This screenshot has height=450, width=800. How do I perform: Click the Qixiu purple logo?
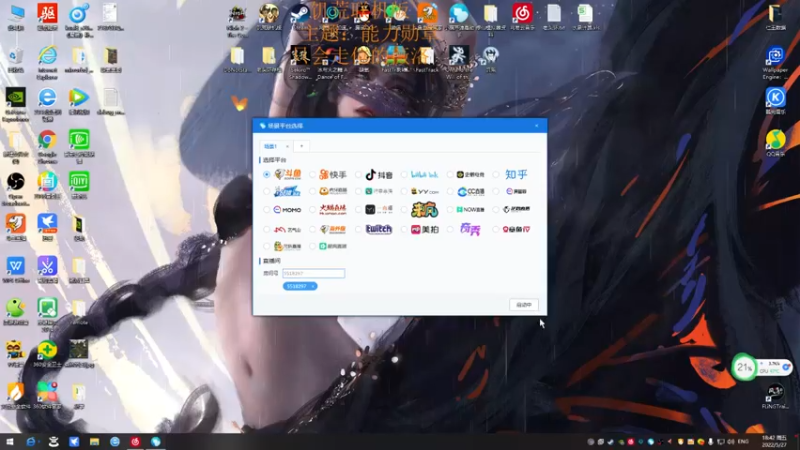pos(470,229)
